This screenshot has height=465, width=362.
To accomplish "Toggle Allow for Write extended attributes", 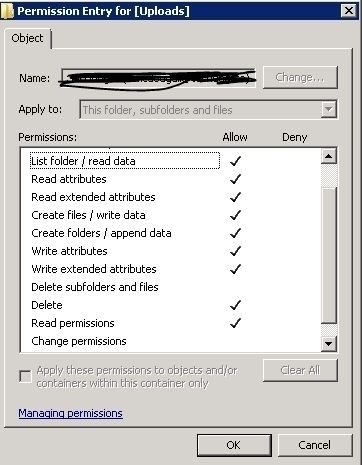I will [x=235, y=269].
